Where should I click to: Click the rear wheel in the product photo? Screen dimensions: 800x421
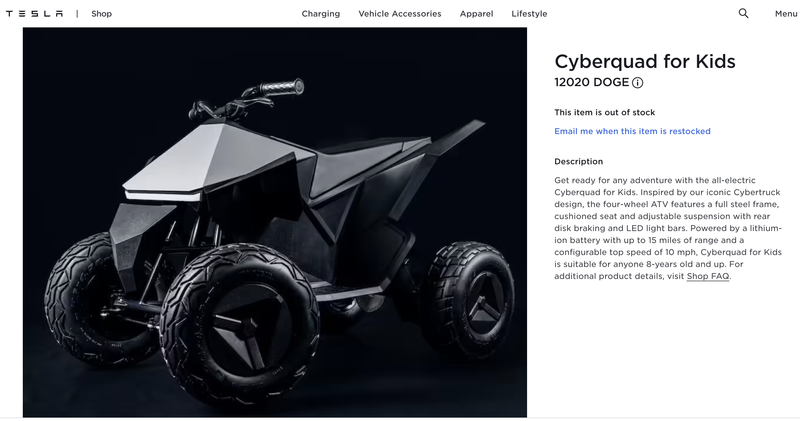coord(470,299)
